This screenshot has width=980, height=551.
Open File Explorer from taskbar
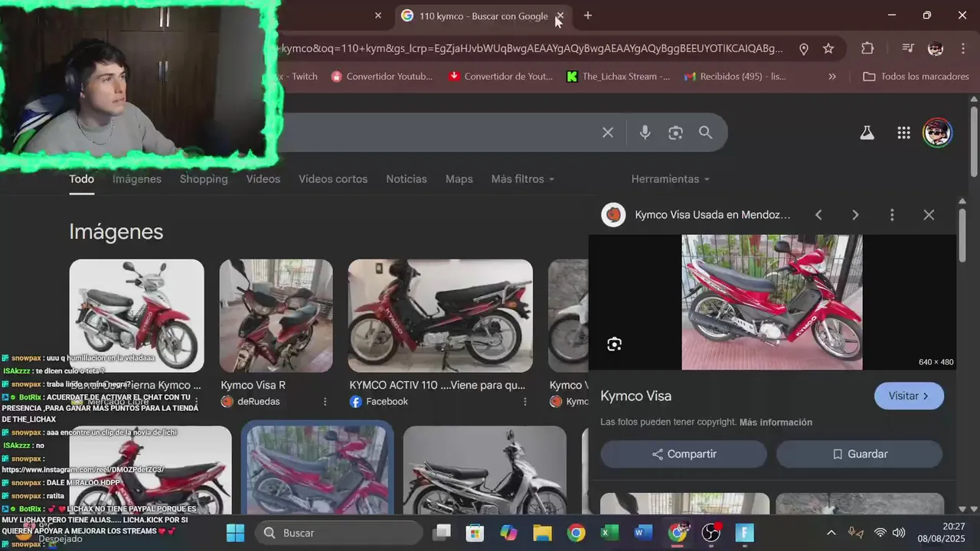[x=542, y=533]
